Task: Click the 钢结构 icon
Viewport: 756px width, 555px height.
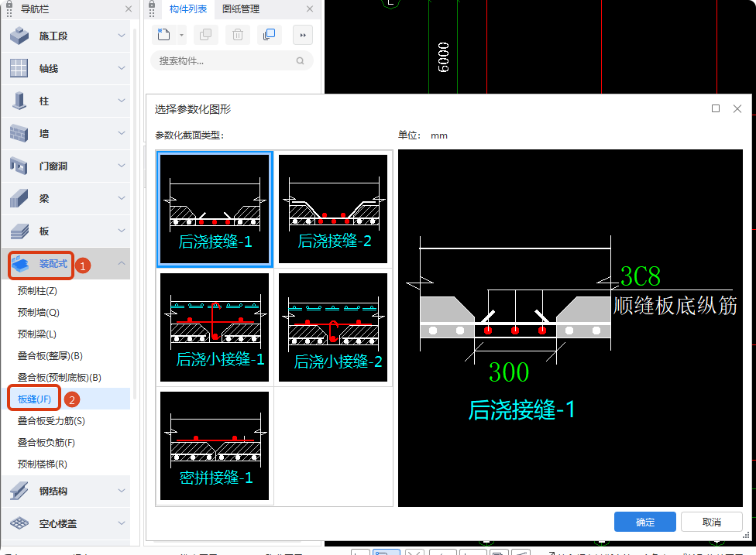Action: (x=19, y=491)
